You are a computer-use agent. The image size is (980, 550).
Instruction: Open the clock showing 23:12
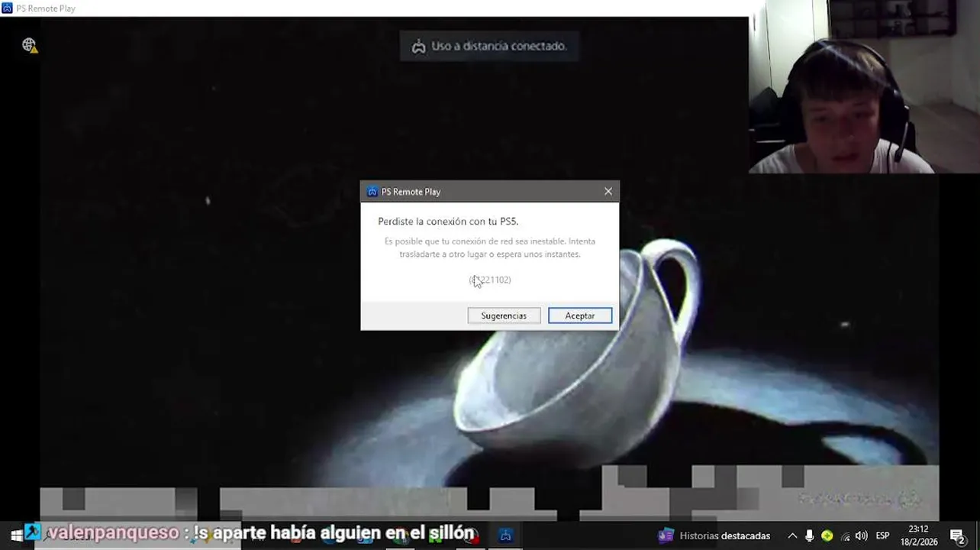tap(918, 535)
